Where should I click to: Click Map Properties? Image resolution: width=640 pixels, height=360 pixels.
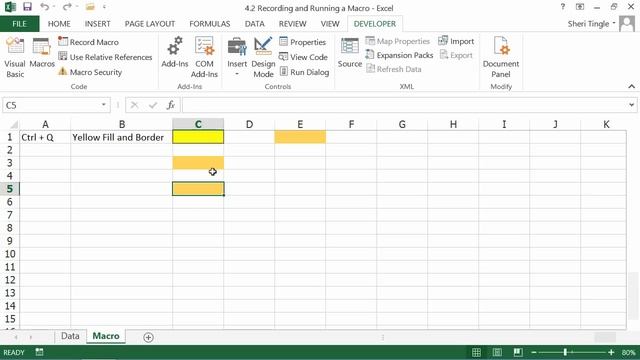click(x=398, y=41)
